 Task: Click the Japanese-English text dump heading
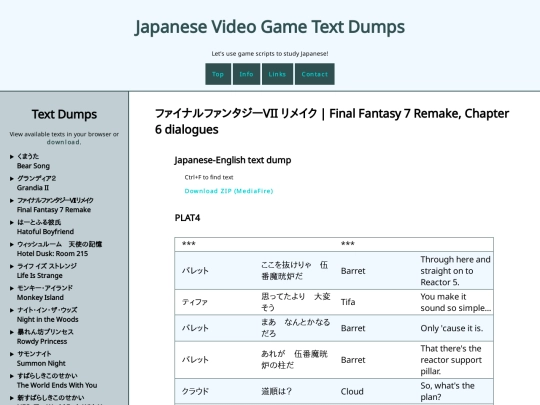233,160
